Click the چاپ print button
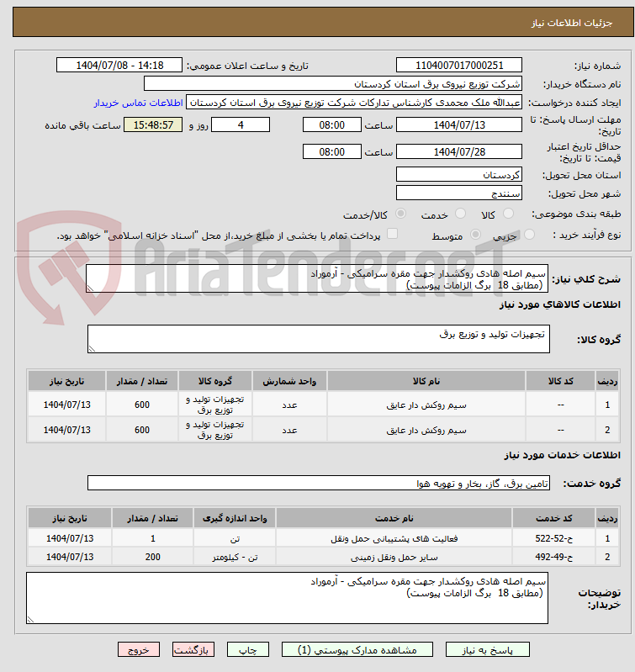The width and height of the screenshot is (635, 672). click(247, 650)
